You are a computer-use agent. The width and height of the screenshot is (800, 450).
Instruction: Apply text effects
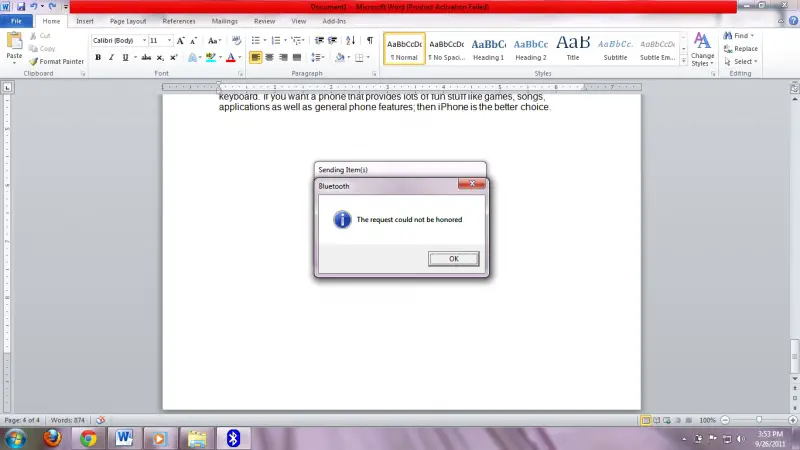click(x=192, y=58)
